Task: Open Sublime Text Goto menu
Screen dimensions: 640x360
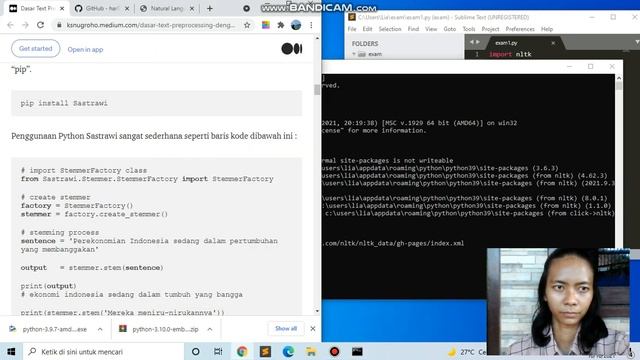Action: [x=450, y=29]
